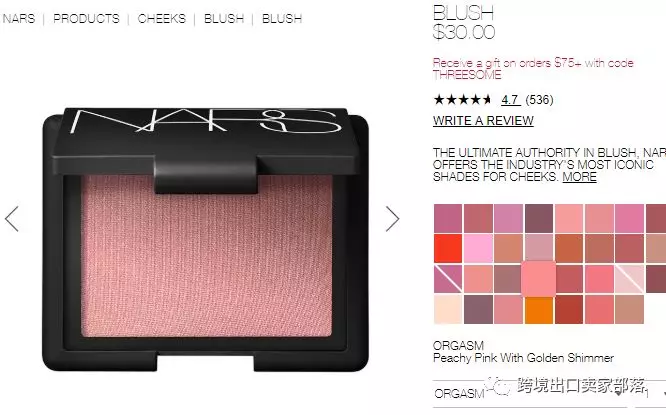Expand description with MORE link

579,177
